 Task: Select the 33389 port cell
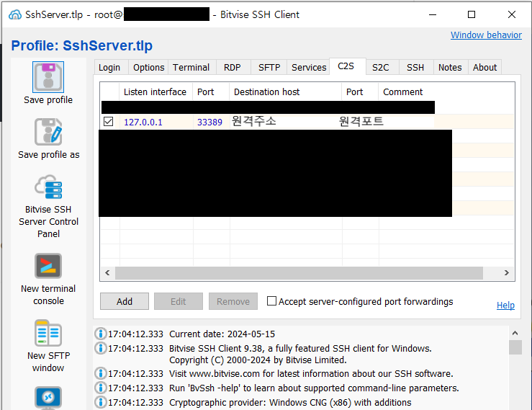209,122
